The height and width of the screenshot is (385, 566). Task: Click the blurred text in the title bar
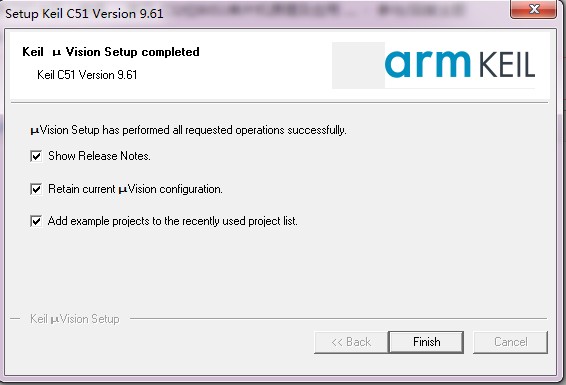(x=318, y=11)
